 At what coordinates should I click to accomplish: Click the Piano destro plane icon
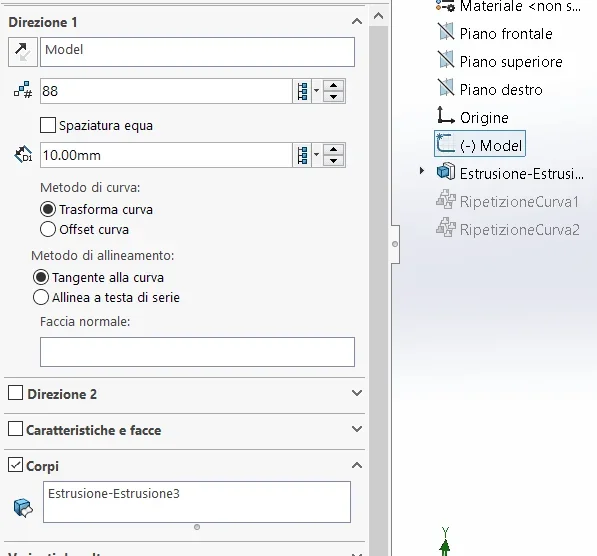click(x=445, y=88)
